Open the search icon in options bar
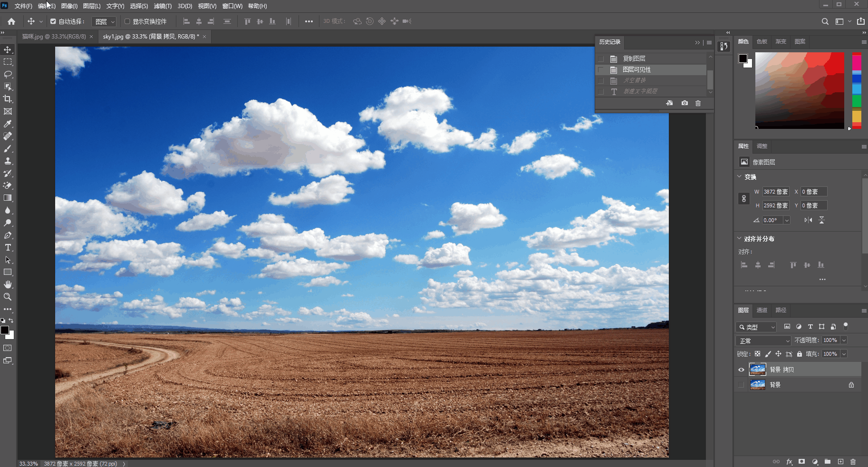Screen dimensions: 868x467 click(825, 21)
